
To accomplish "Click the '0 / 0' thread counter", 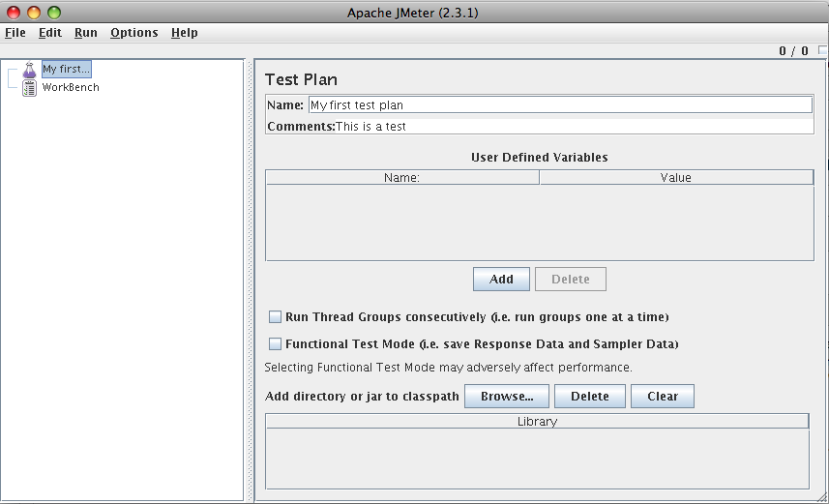I will 793,50.
